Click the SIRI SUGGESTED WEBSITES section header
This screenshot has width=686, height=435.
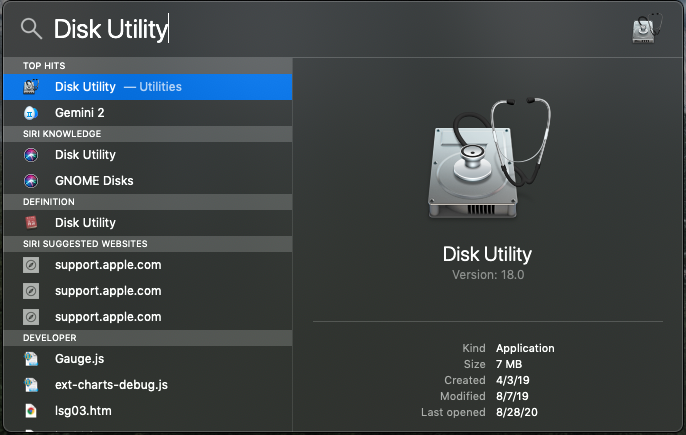148,244
